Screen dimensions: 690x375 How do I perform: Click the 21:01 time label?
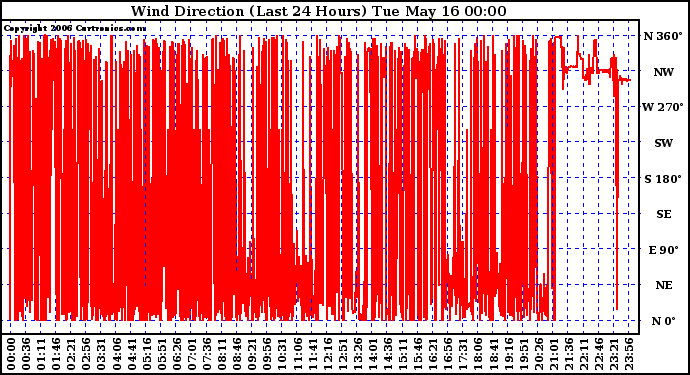coord(554,354)
